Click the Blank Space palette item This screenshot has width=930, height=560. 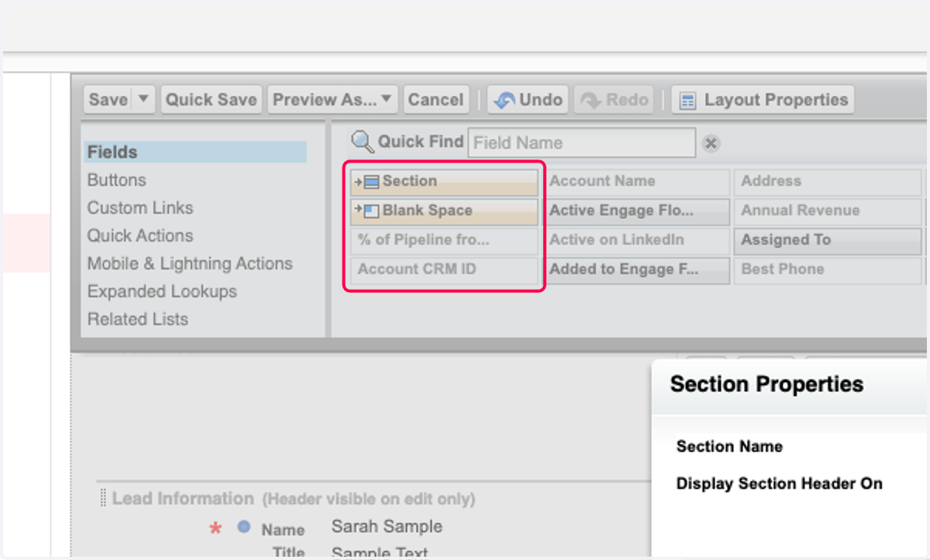(444, 211)
